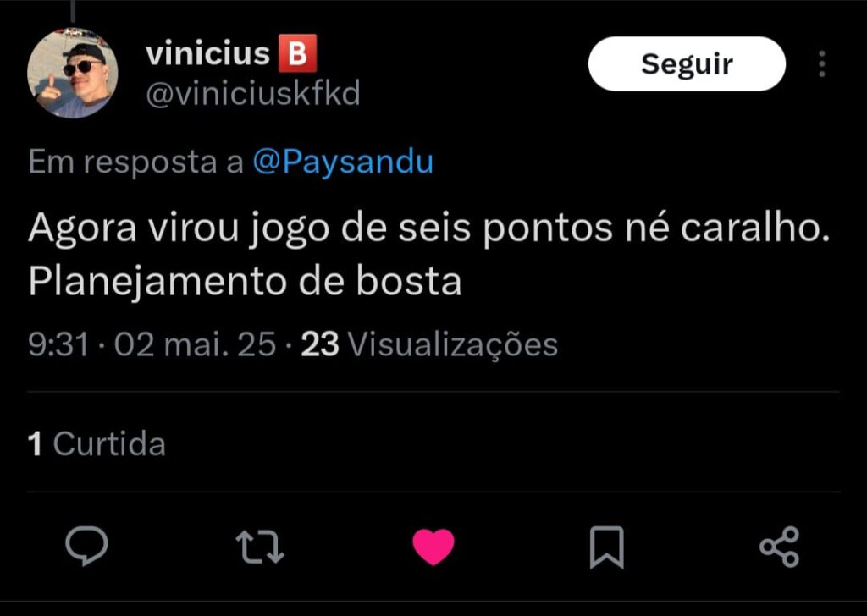Image resolution: width=867 pixels, height=616 pixels.
Task: Click the word Curtida under the tweet
Action: (x=109, y=443)
